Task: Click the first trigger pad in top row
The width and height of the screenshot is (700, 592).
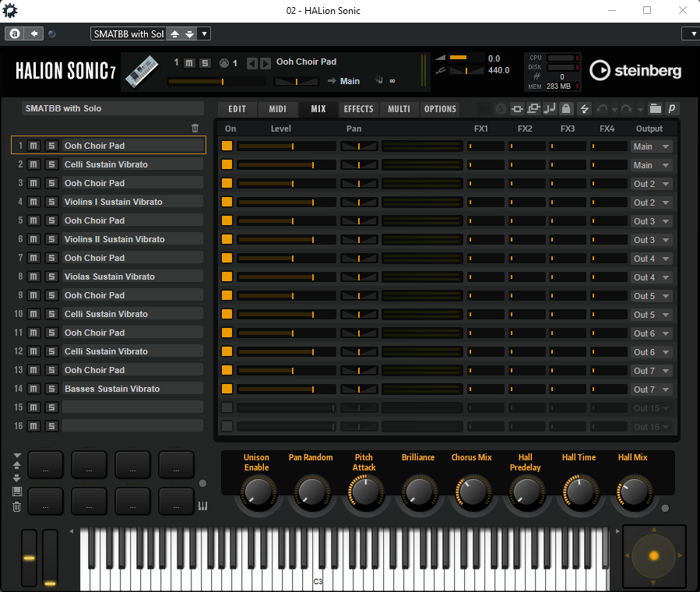Action: (x=45, y=465)
